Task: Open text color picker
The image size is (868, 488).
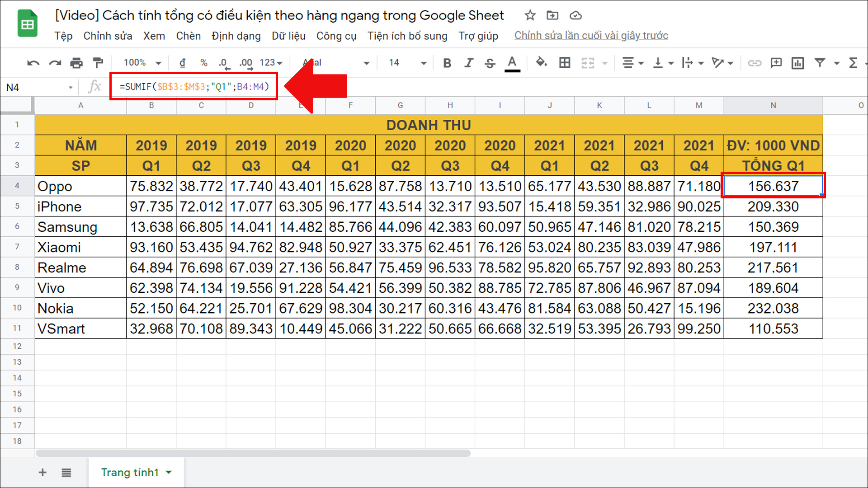Action: pyautogui.click(x=512, y=63)
